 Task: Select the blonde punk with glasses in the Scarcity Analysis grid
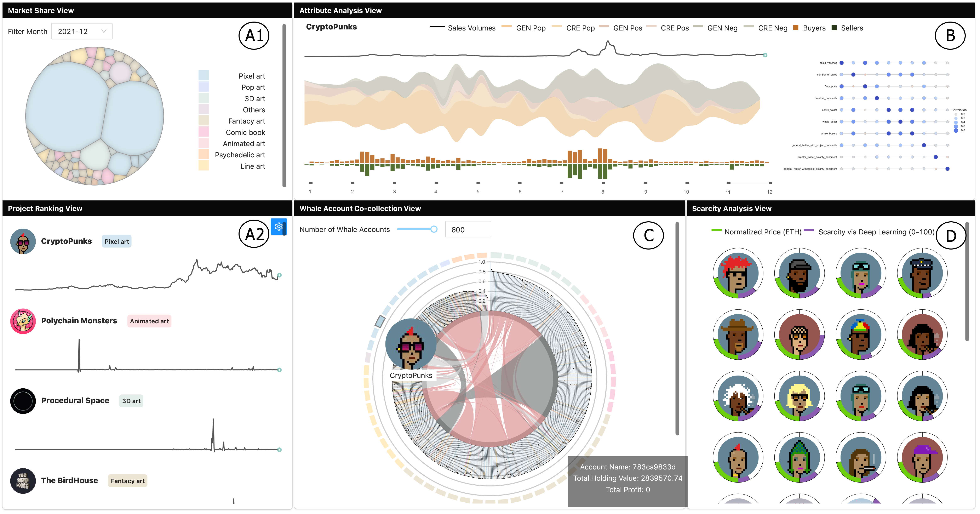pyautogui.click(x=799, y=396)
